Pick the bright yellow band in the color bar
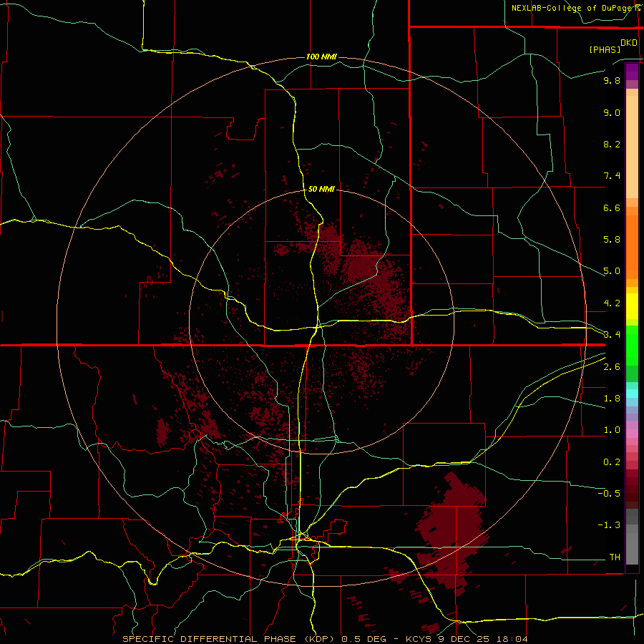The height and width of the screenshot is (644, 644). click(x=632, y=306)
